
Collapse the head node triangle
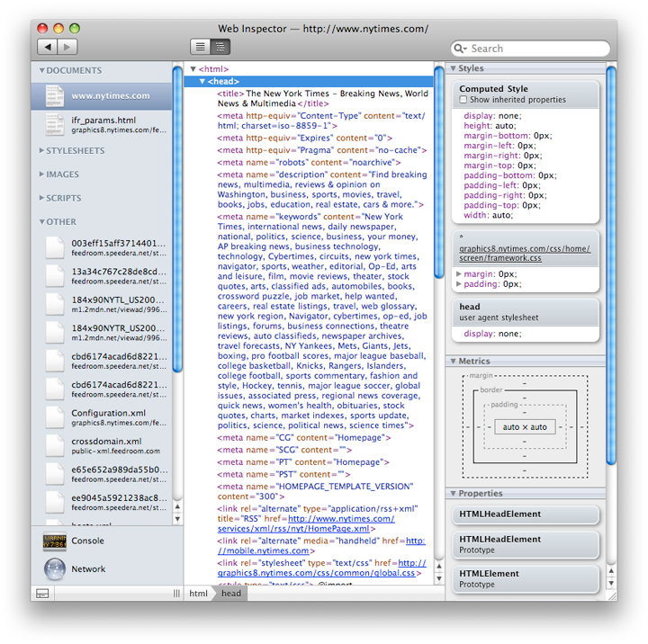(202, 81)
